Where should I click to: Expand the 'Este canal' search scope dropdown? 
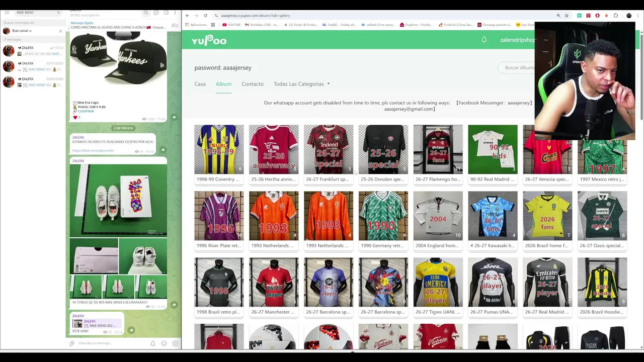[22, 31]
